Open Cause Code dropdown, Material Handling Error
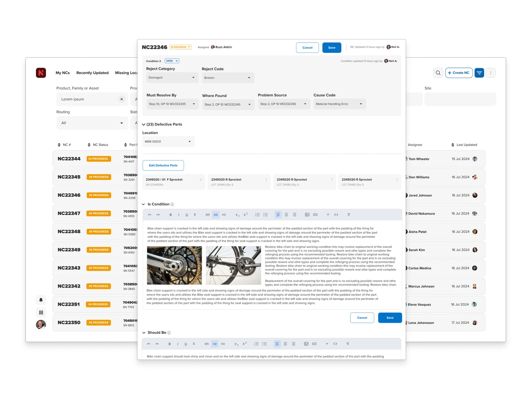 tap(339, 104)
